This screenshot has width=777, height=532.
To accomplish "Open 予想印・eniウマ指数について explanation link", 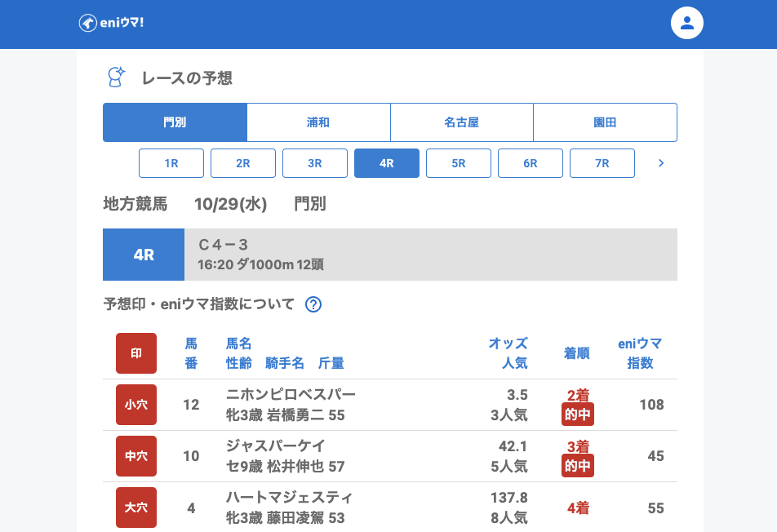I will [198, 304].
